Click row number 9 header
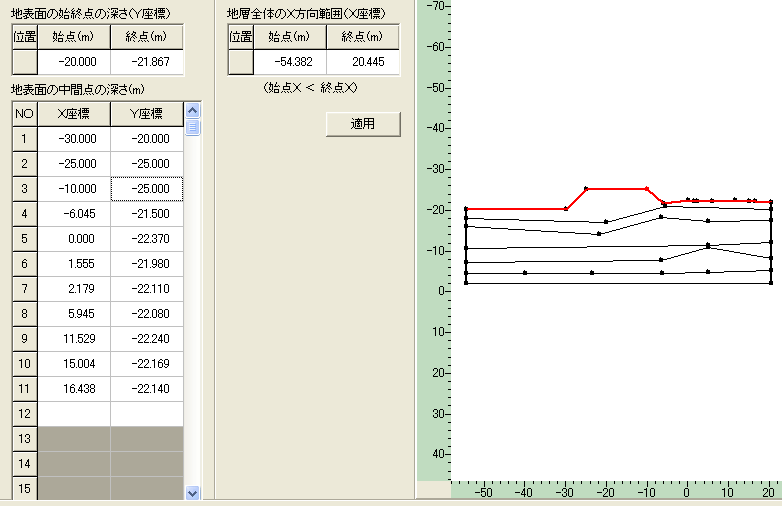The width and height of the screenshot is (782, 506). [24, 338]
